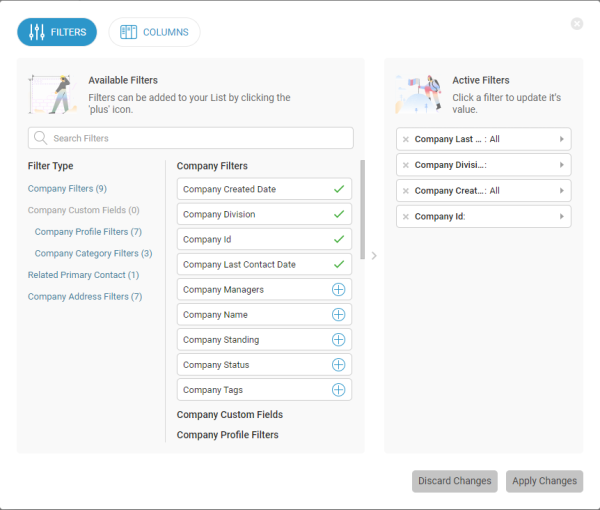Toggle the Company Created Date green checkmark
600x510 pixels.
[x=338, y=189]
